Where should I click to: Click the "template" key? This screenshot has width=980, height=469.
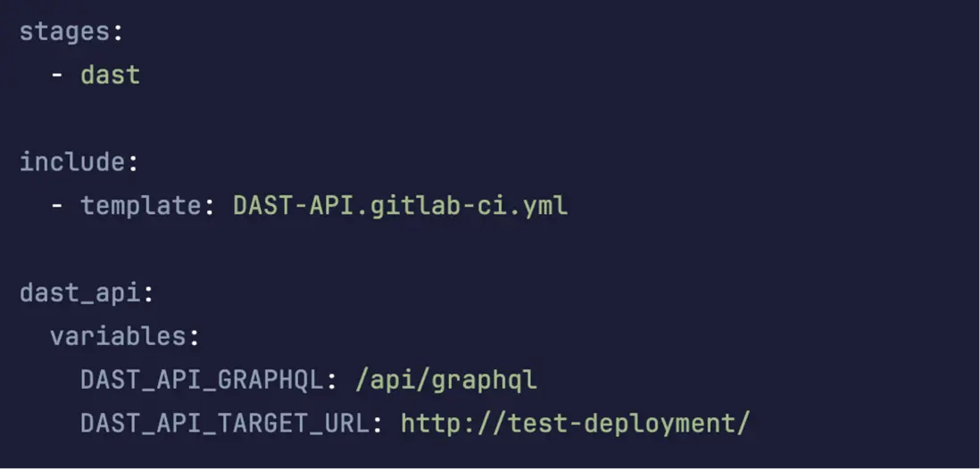140,206
